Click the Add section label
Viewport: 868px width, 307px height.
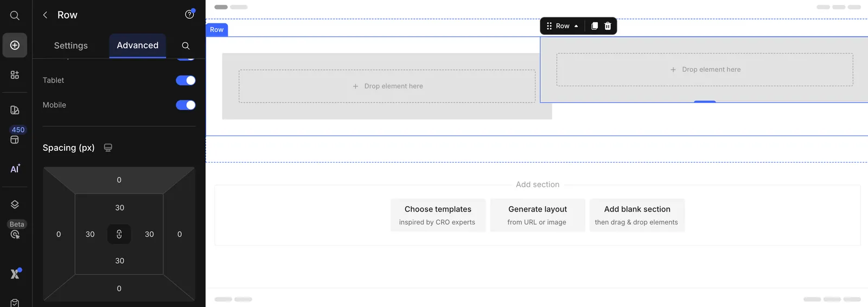538,184
